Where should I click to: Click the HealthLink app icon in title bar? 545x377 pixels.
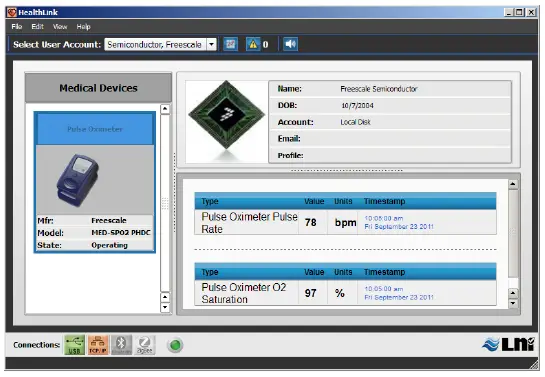12,12
